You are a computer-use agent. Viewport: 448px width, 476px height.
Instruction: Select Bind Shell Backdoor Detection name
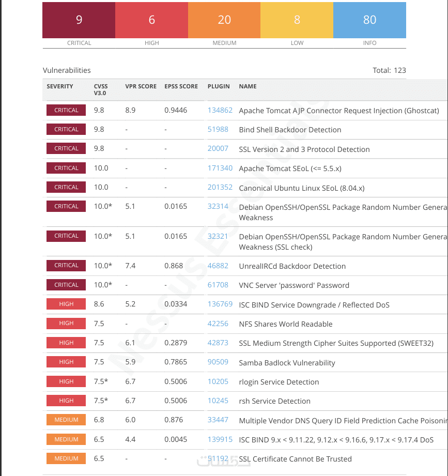coord(290,130)
